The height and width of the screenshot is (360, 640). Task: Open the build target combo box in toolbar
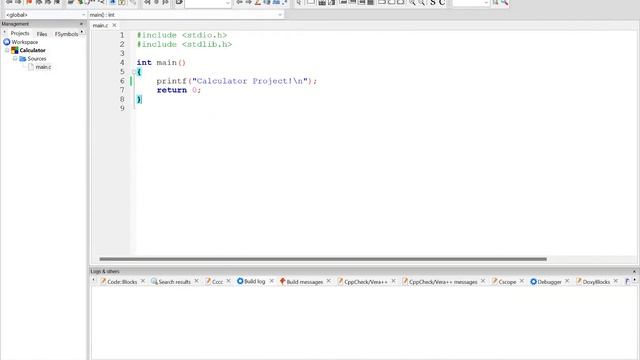pyautogui.click(x=208, y=3)
